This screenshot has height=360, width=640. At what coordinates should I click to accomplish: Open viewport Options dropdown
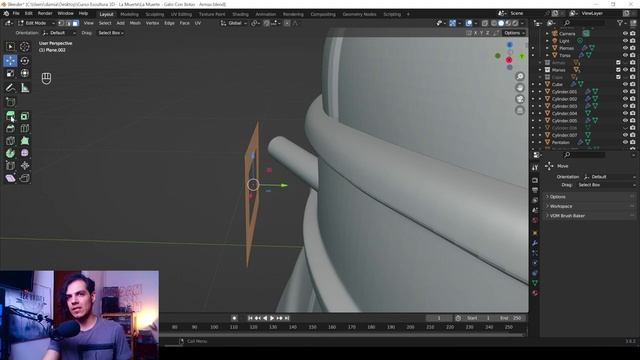click(x=514, y=33)
